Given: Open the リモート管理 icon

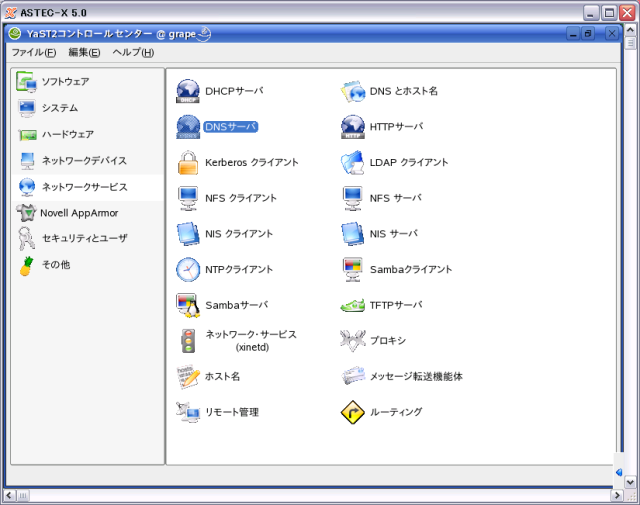Looking at the screenshot, I should pyautogui.click(x=188, y=412).
